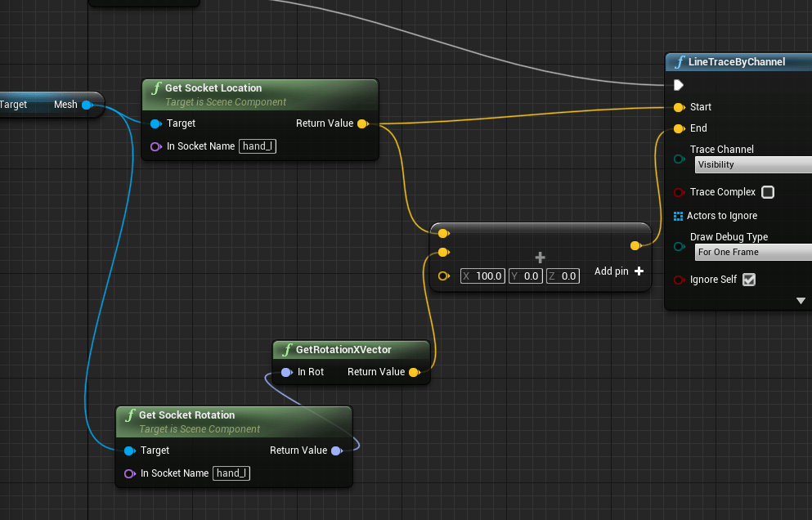The image size is (812, 520).
Task: Click the X value field showing 100.0
Action: point(483,276)
